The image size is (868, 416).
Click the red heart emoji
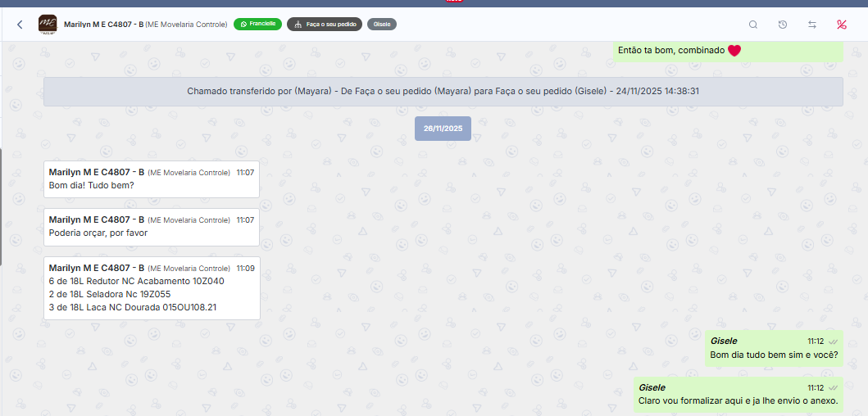coord(734,51)
